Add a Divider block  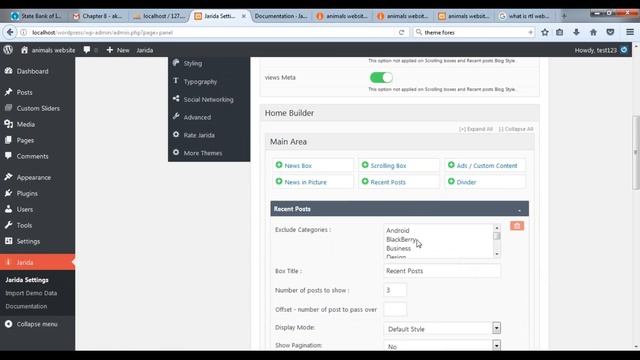[x=485, y=182]
